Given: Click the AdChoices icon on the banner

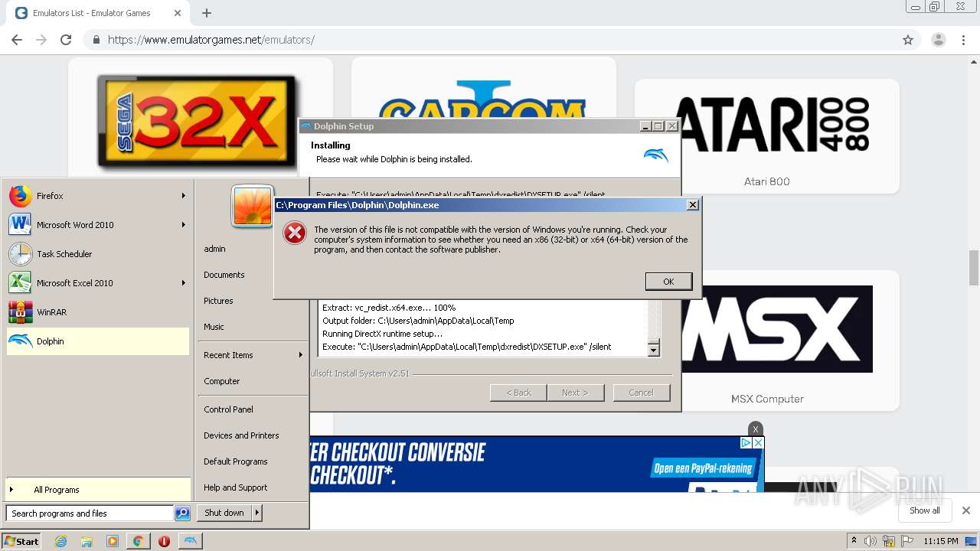Looking at the screenshot, I should tap(746, 443).
